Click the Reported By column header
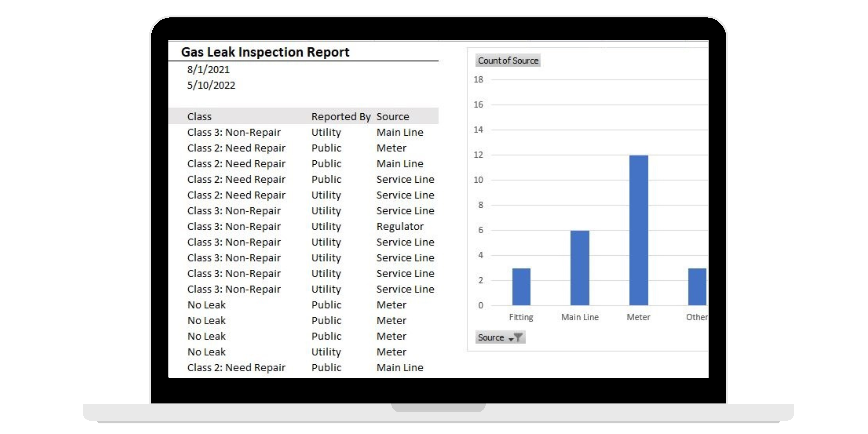 tap(341, 117)
